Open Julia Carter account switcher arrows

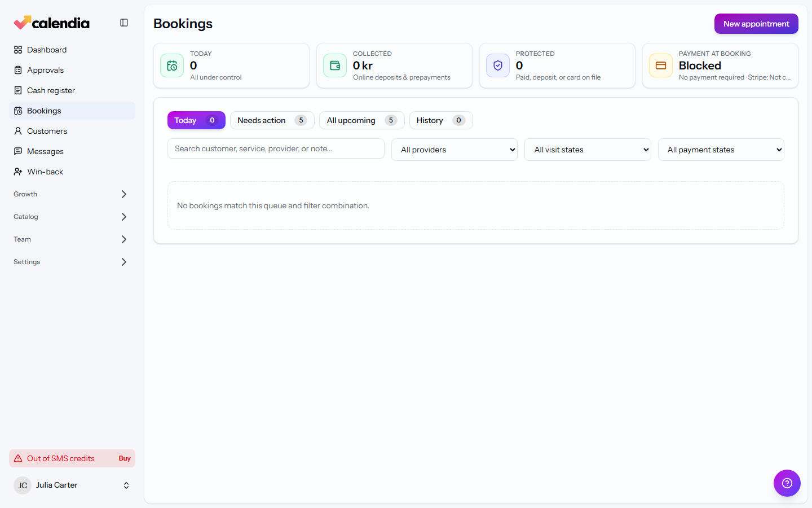[x=126, y=485]
